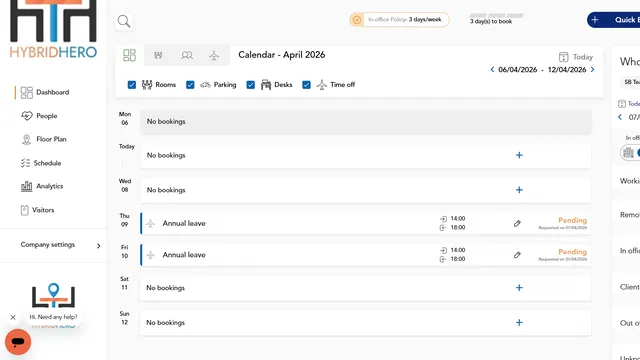Toggle the Parking filter checkbox
The image size is (640, 360).
click(x=190, y=84)
